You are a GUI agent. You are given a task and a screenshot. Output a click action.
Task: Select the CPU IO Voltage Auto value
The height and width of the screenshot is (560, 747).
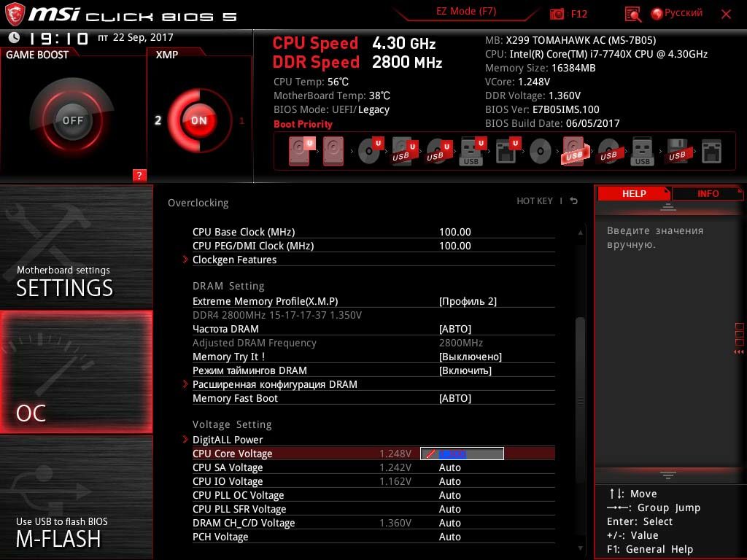click(x=449, y=481)
